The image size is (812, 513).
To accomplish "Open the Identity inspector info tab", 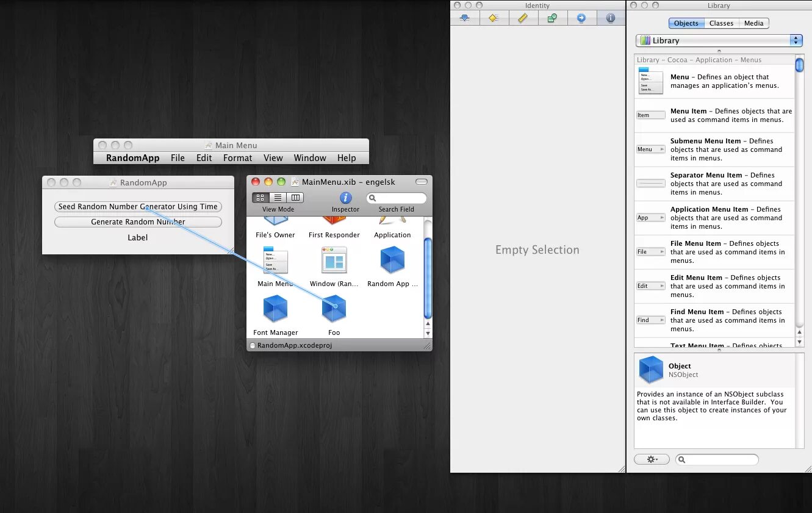I will click(x=611, y=18).
